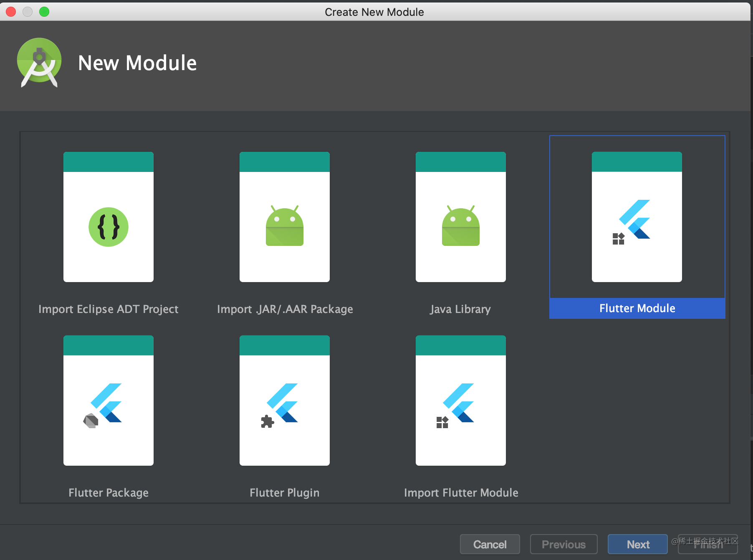Select the Flutter Module option

tap(636, 217)
